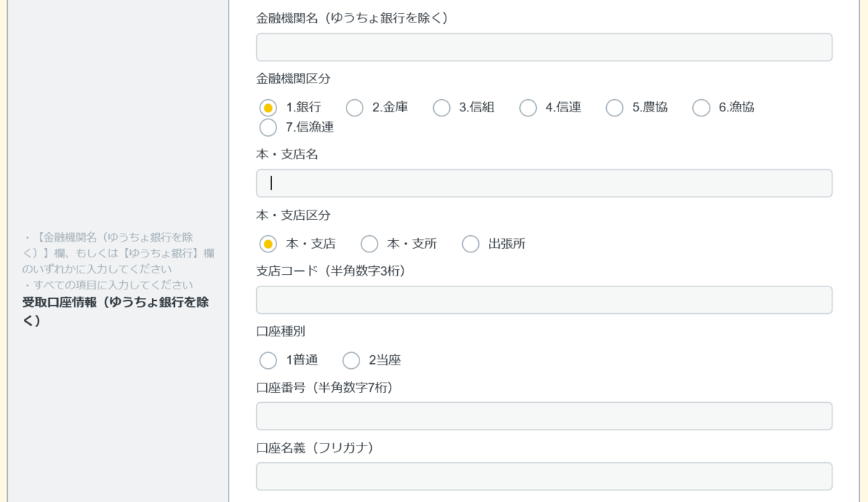This screenshot has height=502, width=868.
Task: Focus the 本・支店名 text field
Action: [x=544, y=183]
